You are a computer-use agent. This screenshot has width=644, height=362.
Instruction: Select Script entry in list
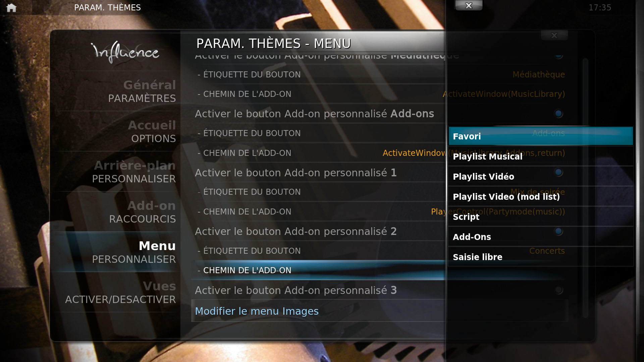click(x=541, y=217)
